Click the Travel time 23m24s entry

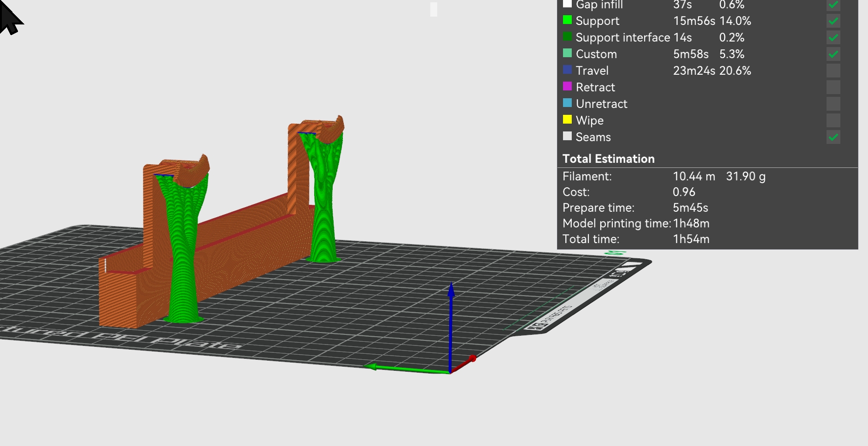[x=694, y=71]
